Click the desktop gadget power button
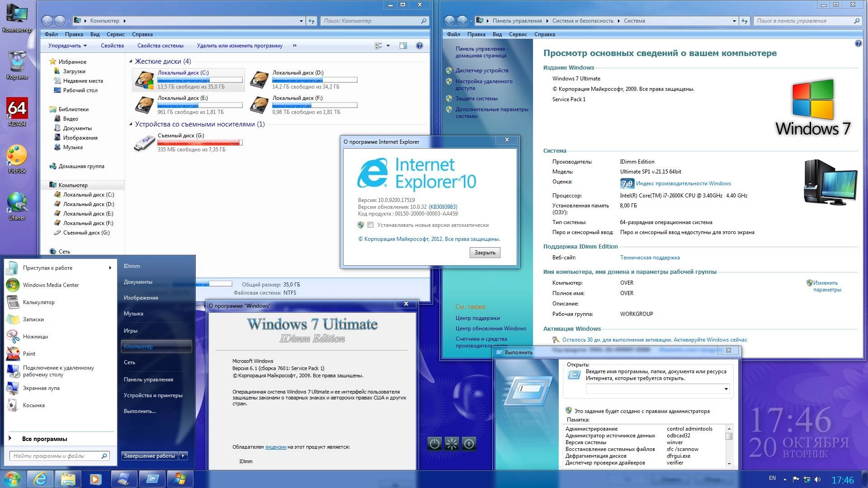This screenshot has height=488, width=868. [434, 444]
